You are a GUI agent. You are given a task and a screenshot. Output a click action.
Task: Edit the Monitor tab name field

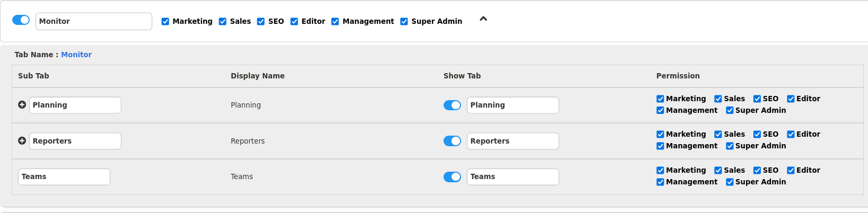point(93,21)
